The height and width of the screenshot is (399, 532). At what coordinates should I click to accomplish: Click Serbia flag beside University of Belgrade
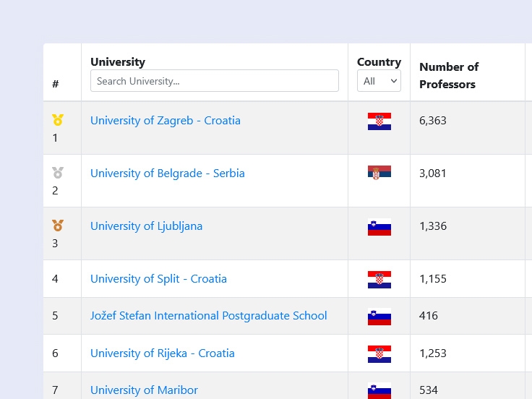click(x=379, y=173)
